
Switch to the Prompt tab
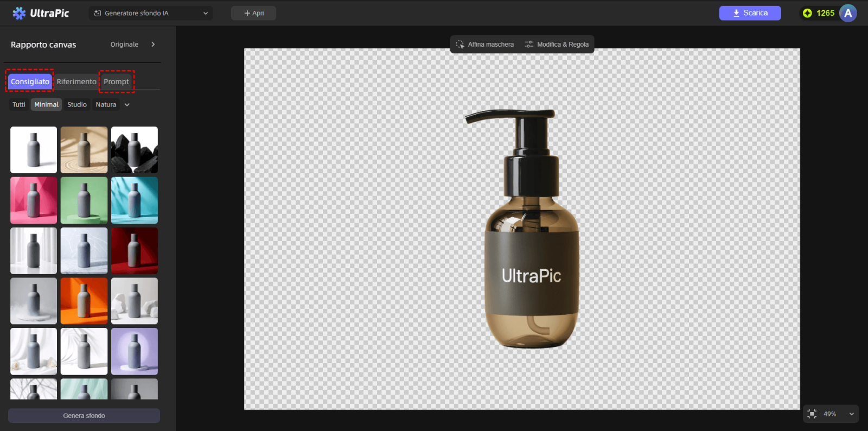(x=116, y=81)
